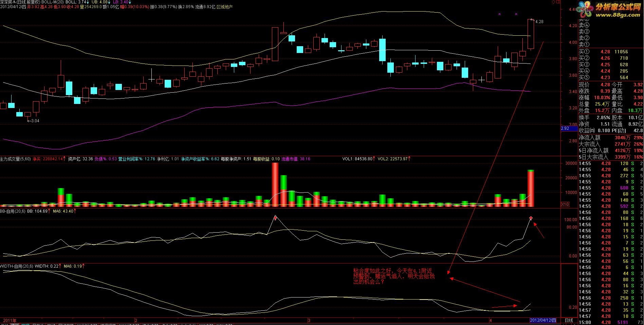Click the 卖② order book row
Viewport: 644px width, 325px height.
coord(611,38)
